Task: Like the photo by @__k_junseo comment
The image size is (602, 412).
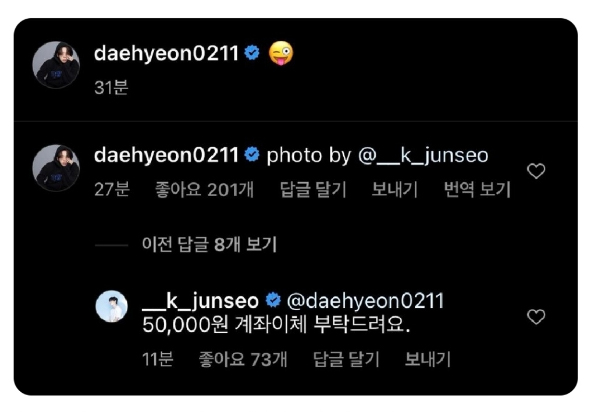Action: click(536, 171)
